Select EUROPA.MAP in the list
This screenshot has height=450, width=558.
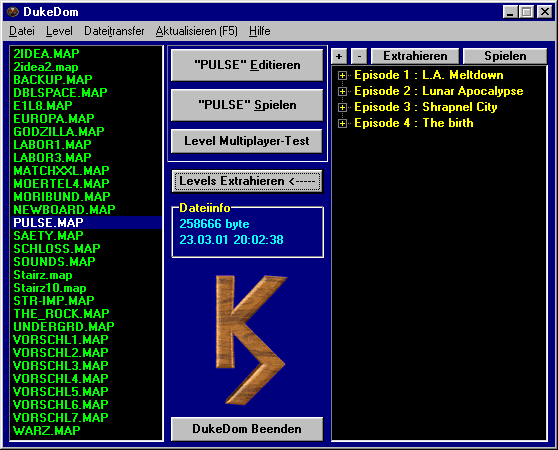click(x=86, y=119)
